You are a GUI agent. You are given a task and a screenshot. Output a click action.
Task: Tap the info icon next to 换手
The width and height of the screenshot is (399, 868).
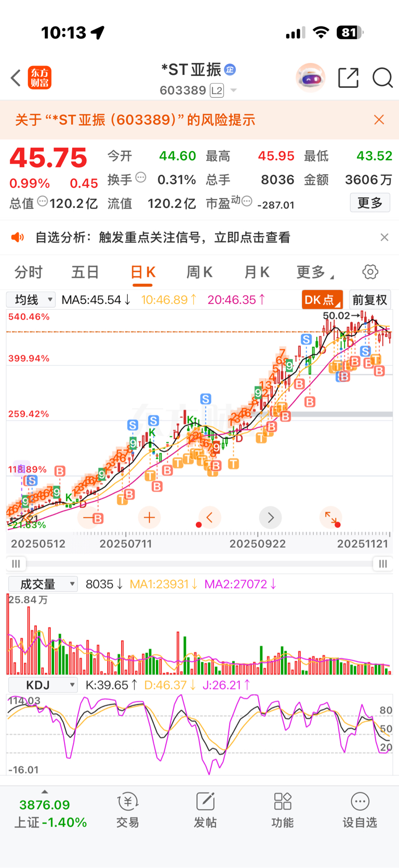tap(141, 178)
